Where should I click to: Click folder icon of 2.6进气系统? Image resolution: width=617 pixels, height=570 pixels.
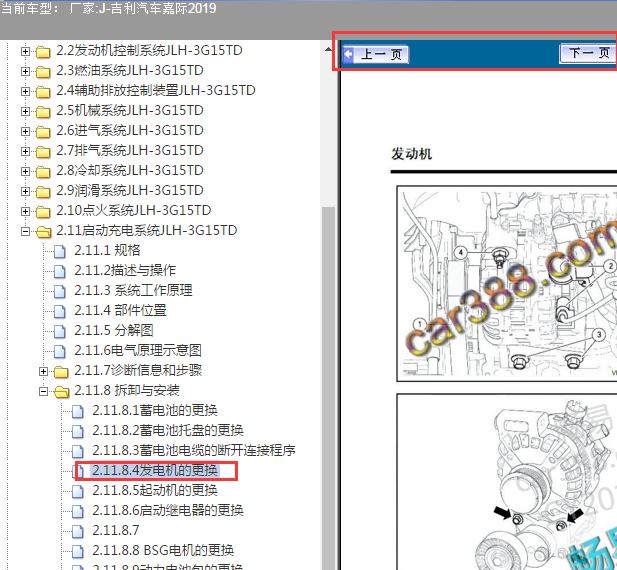coord(43,131)
